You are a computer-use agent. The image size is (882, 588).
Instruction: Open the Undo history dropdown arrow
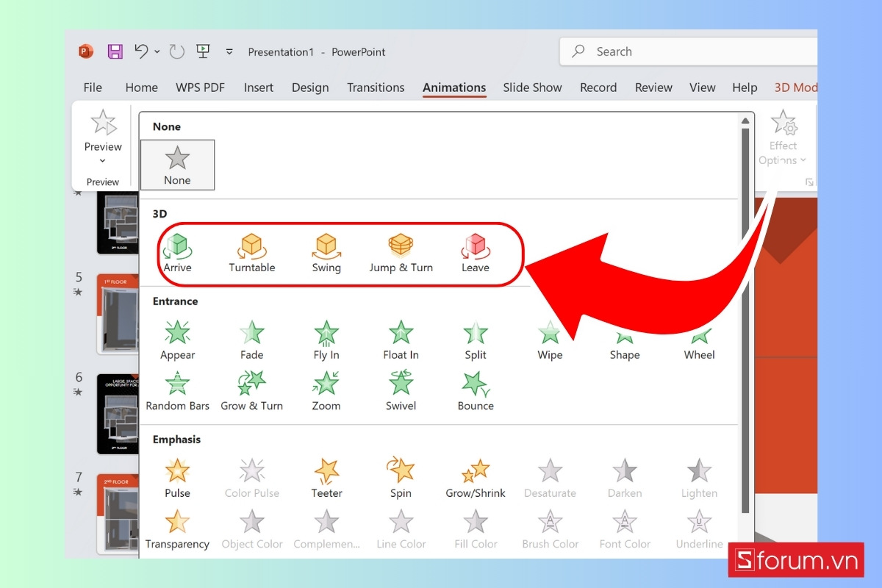(x=157, y=51)
